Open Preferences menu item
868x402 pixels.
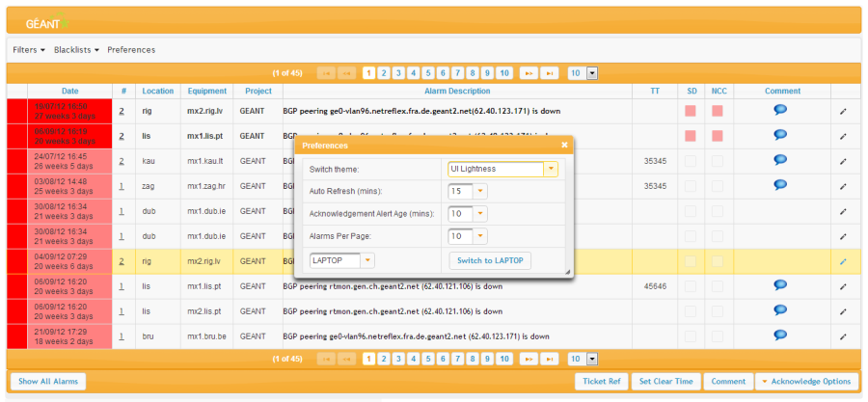click(x=131, y=50)
